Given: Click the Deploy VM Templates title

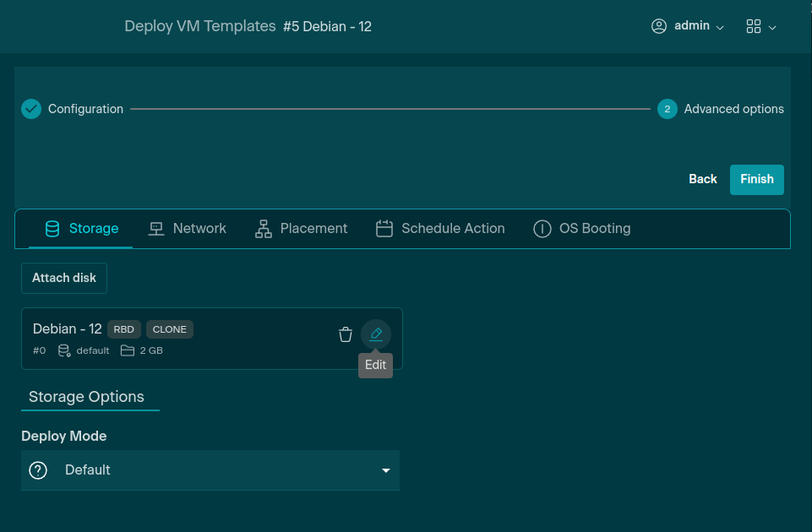Looking at the screenshot, I should tap(200, 26).
